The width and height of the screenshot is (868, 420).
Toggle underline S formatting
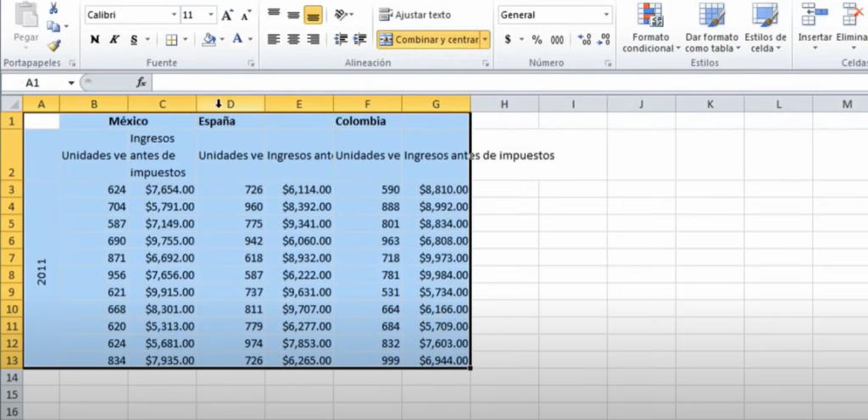pyautogui.click(x=134, y=39)
